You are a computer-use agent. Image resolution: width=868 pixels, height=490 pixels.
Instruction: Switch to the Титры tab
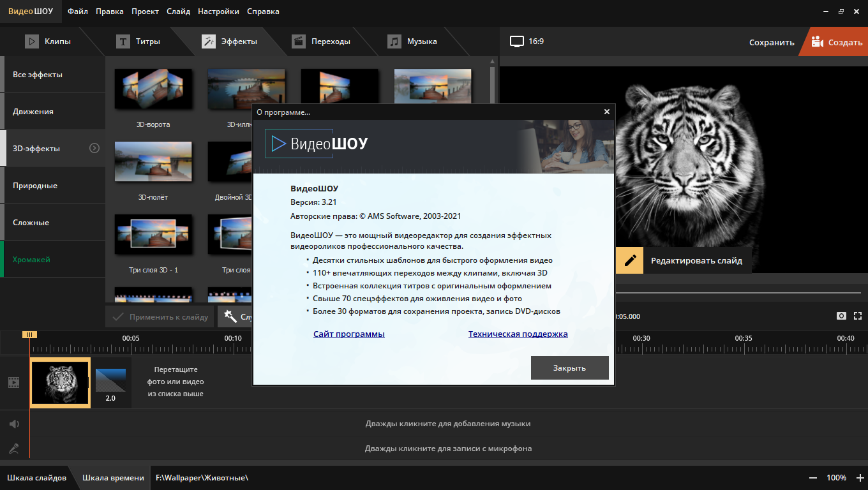click(138, 41)
